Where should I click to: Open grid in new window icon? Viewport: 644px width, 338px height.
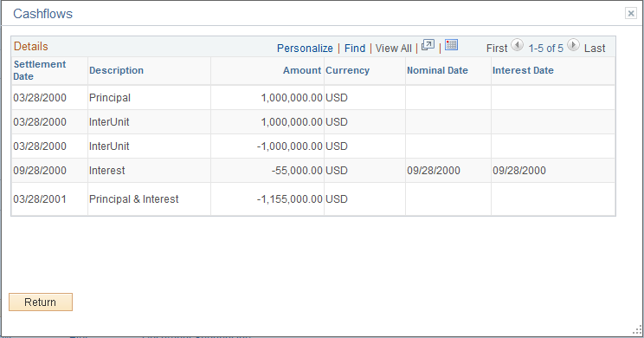click(428, 45)
